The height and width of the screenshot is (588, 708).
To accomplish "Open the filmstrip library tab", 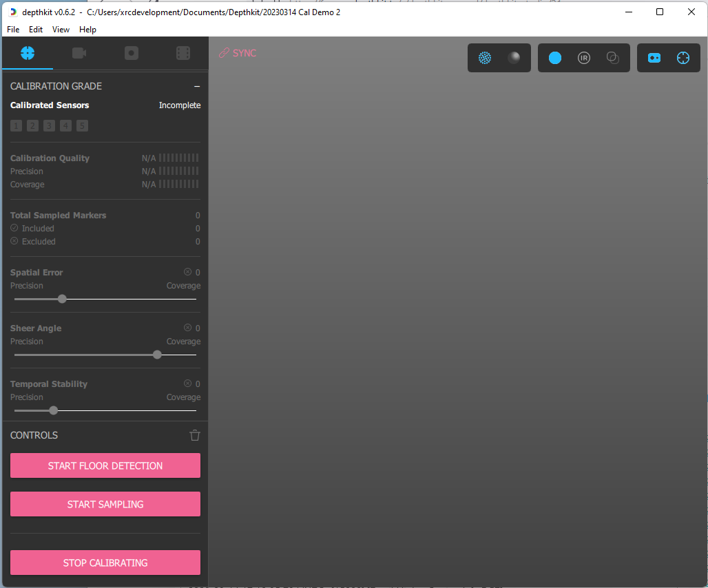I will click(x=183, y=53).
